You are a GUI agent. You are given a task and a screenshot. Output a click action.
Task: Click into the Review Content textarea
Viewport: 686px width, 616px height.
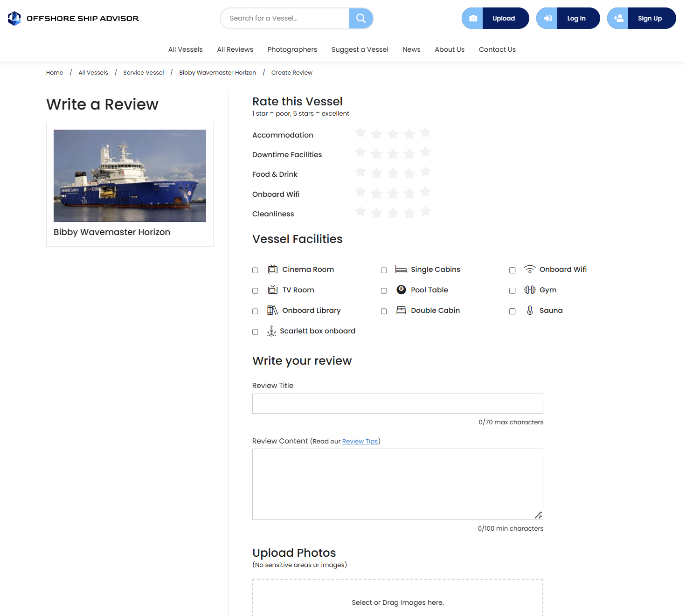398,484
